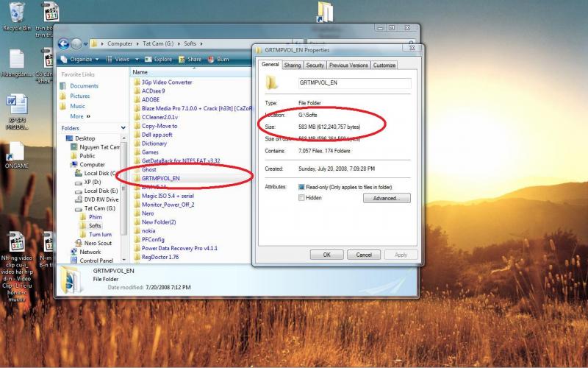Expand More favorite links
This screenshot has height=368, width=588.
pyautogui.click(x=79, y=116)
